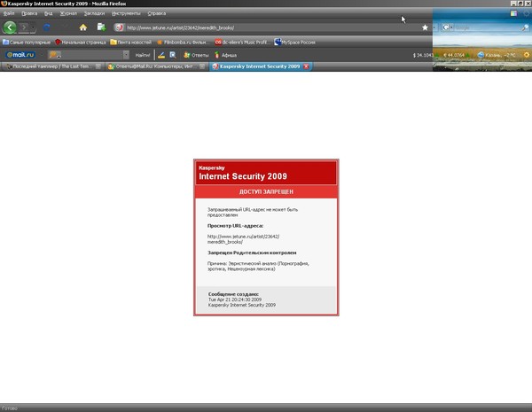Open Афиша in the Mail.ru toolbar
Screen dimensions: 532x412
225,55
